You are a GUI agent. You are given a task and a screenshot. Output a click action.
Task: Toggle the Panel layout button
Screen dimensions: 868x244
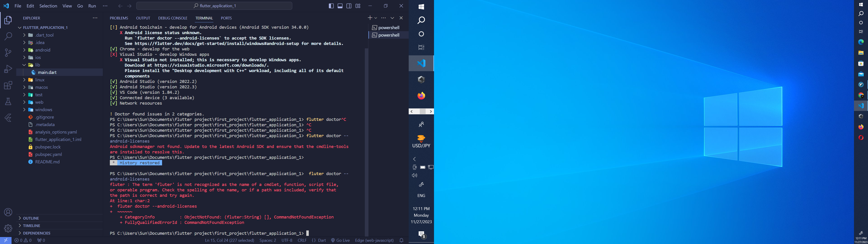point(340,6)
